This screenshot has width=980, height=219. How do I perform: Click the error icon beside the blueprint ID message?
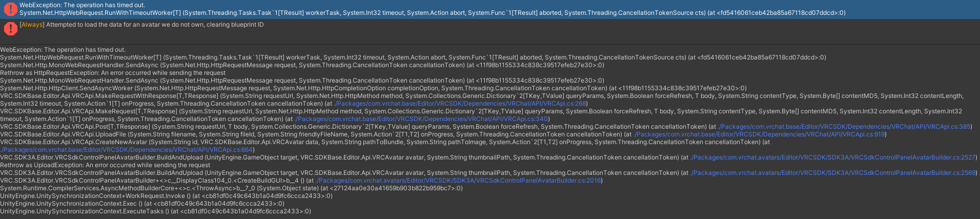(x=10, y=28)
